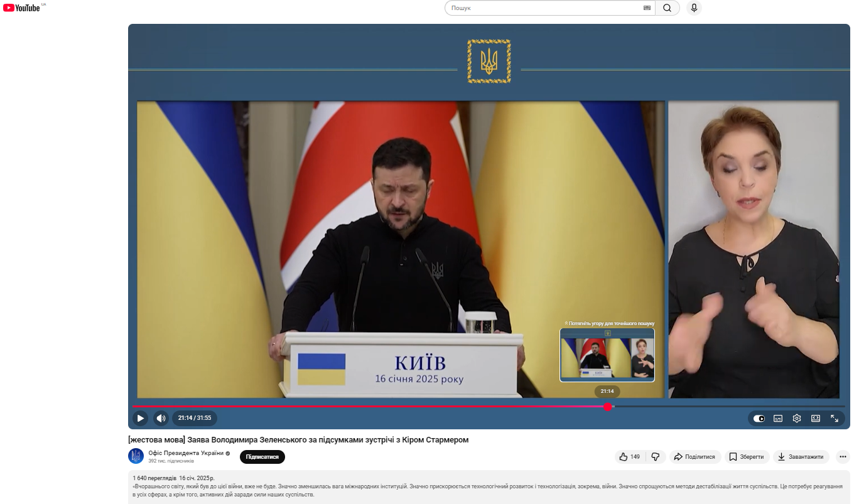Screen dimensions: 854x504
Task: Share the video via Поділитися
Action: click(x=695, y=457)
